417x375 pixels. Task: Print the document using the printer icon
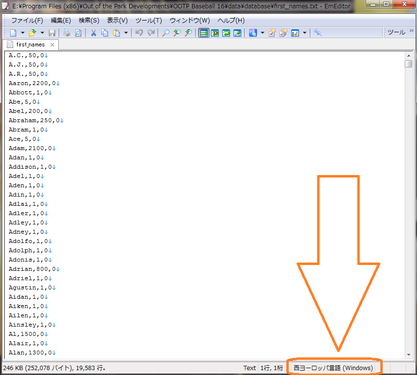coord(67,33)
